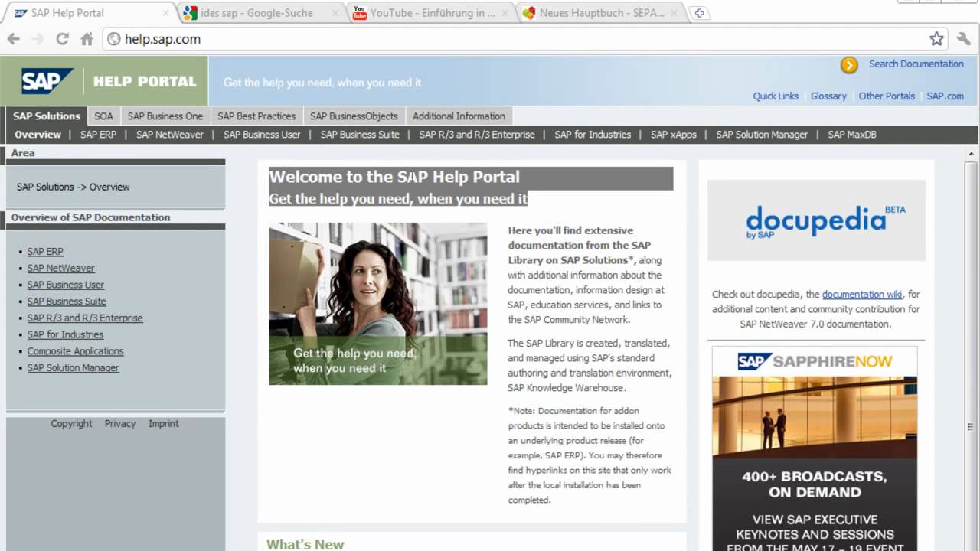The height and width of the screenshot is (551, 980).
Task: Reload the page with the refresh icon
Action: [x=63, y=39]
